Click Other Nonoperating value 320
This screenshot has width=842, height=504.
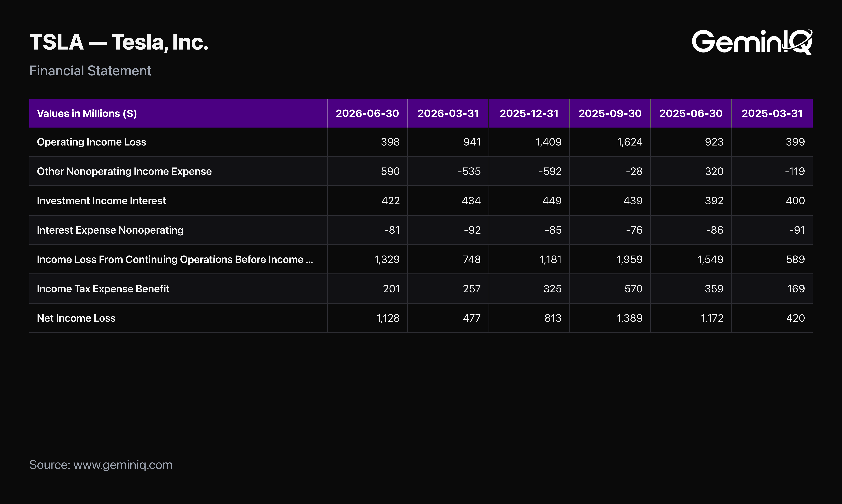pos(714,171)
